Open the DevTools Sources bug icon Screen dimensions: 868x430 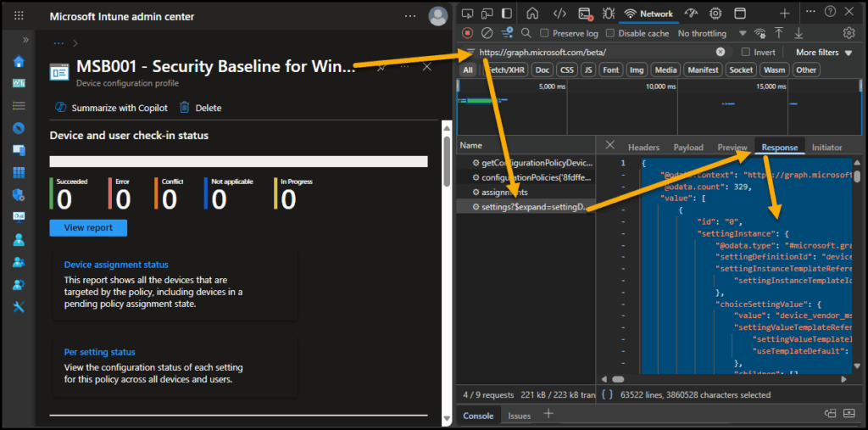[609, 14]
